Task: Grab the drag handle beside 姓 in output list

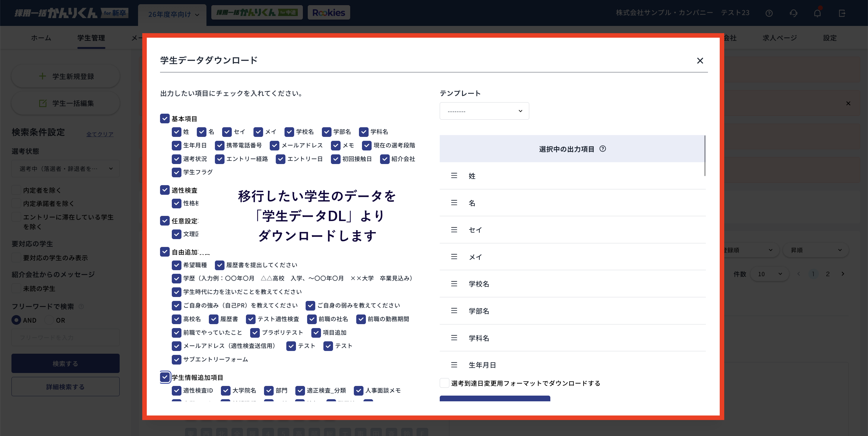Action: tap(454, 176)
